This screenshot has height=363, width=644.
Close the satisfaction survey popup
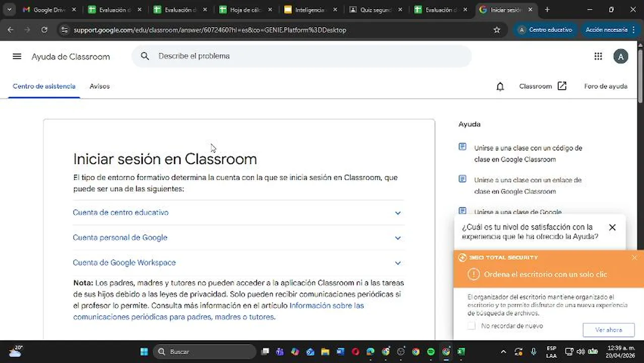click(612, 227)
